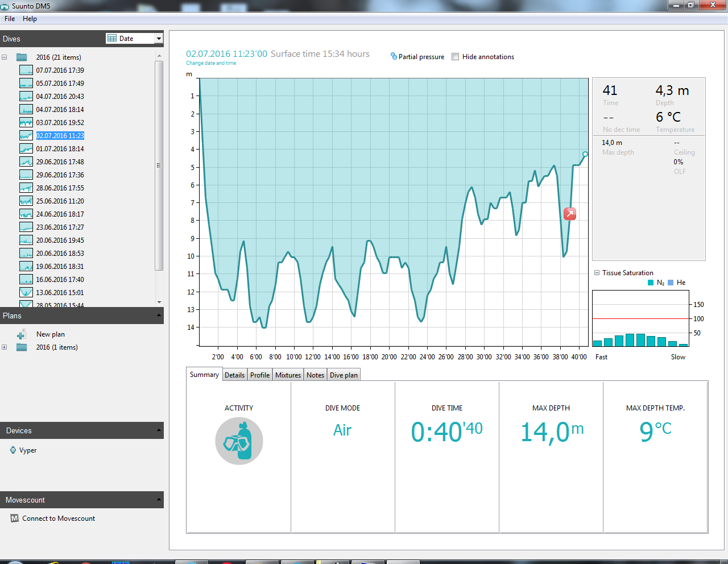
Task: Click profile thumbnail for dive 02.07.2016 11:23
Action: (x=26, y=136)
